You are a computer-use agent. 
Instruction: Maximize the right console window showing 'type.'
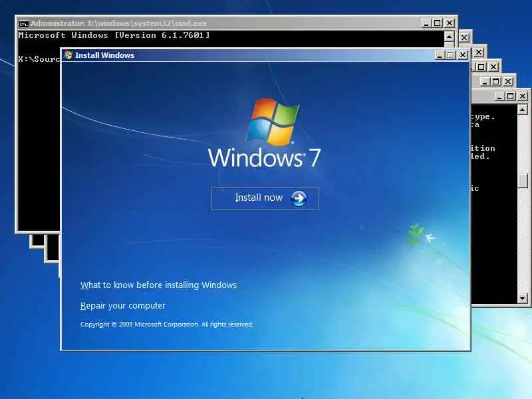511,96
